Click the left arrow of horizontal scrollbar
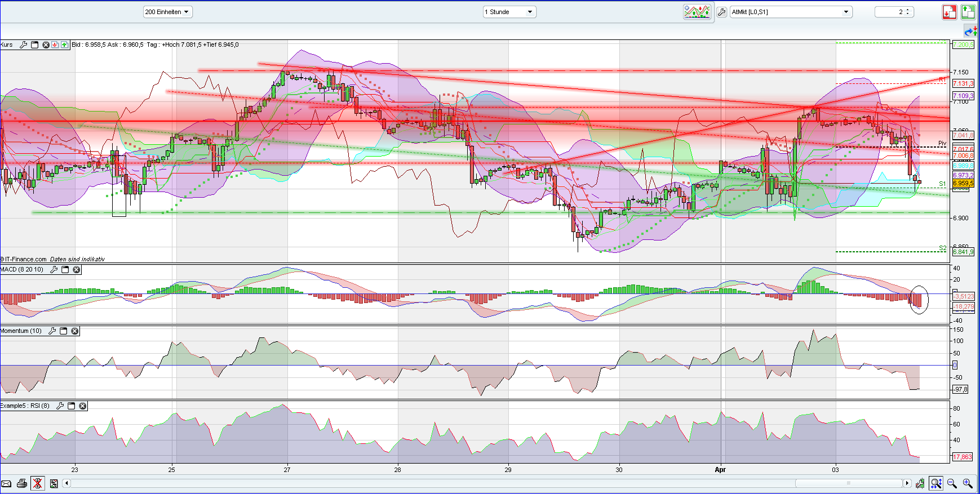 click(66, 483)
